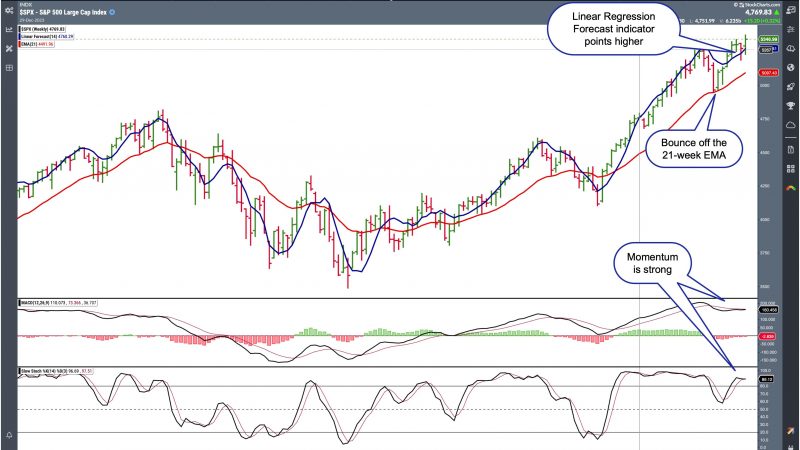Click the rocket icon in right sidebar
The image size is (800, 450).
tap(791, 86)
